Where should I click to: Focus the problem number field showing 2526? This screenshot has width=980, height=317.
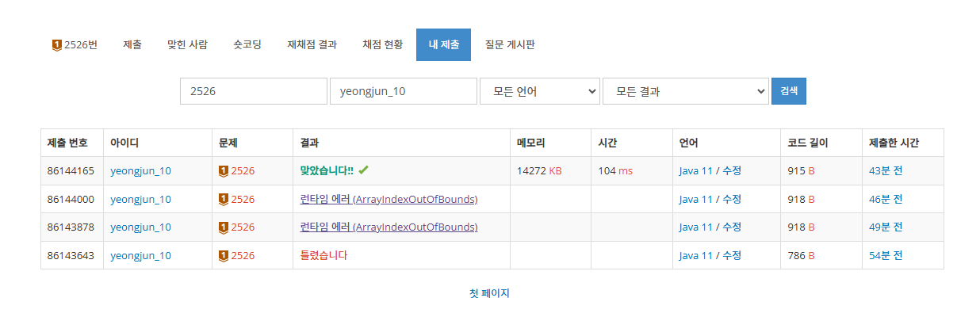254,91
